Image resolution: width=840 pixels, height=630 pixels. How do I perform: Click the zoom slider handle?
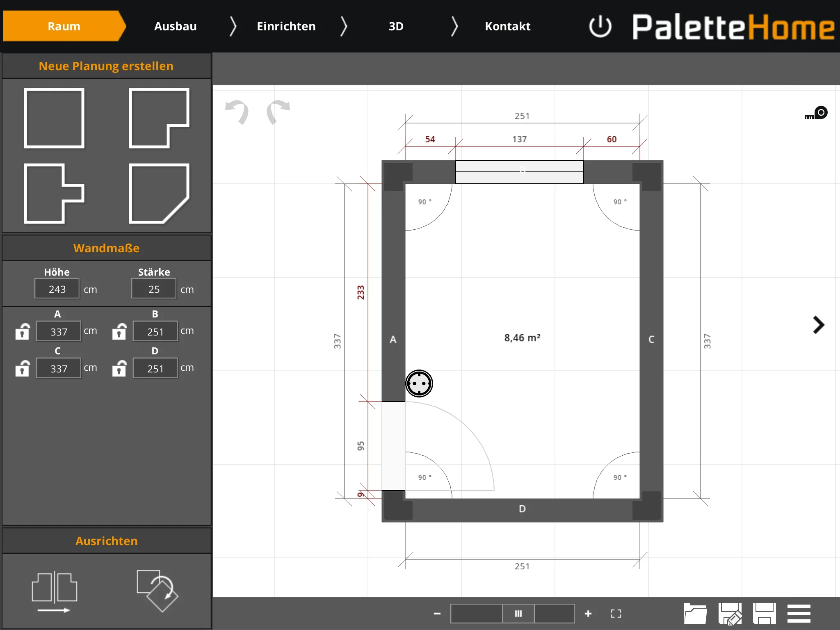pos(518,614)
